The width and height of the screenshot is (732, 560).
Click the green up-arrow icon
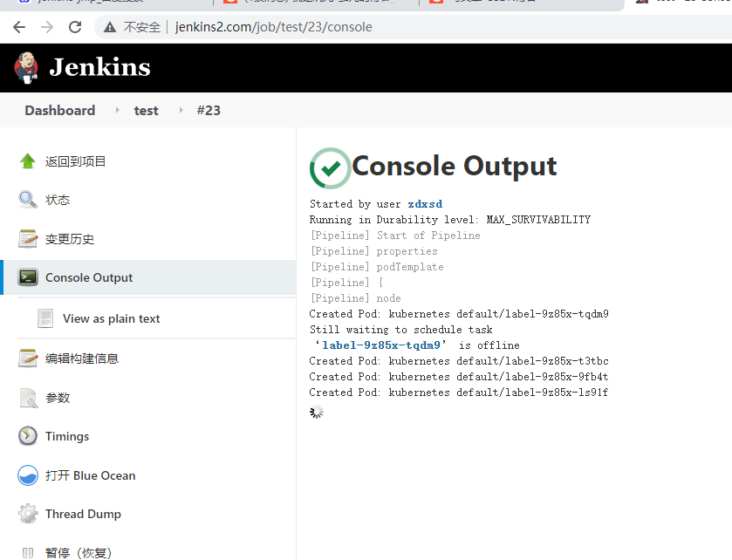tap(28, 161)
